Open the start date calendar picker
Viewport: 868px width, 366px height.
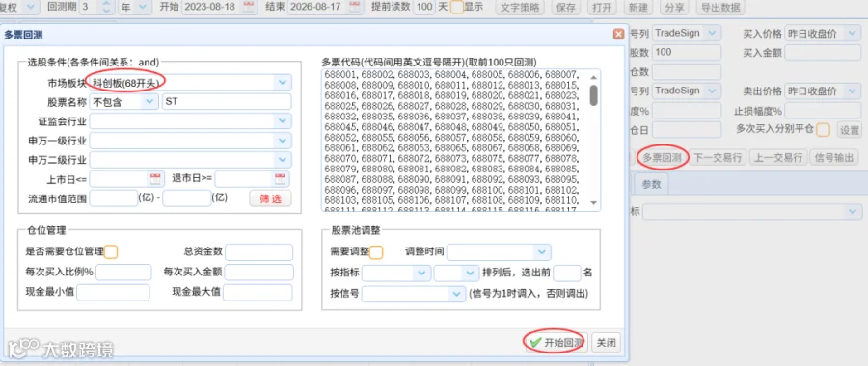coord(249,7)
